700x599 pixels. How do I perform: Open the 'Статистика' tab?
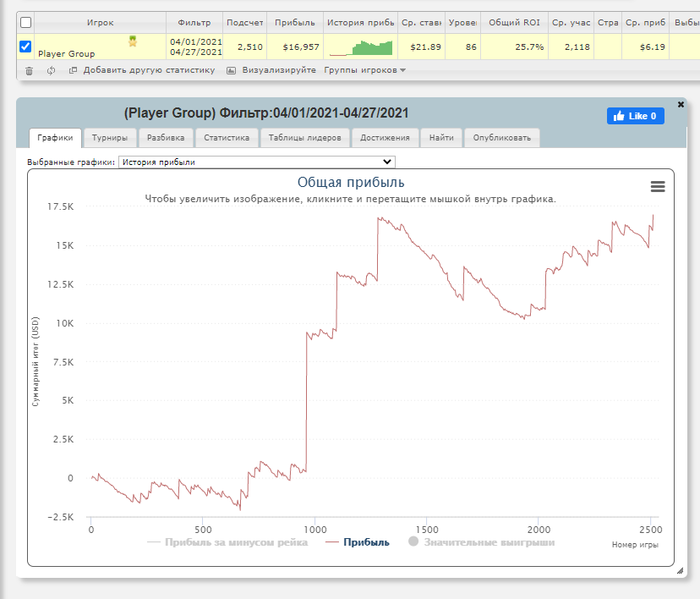[227, 138]
